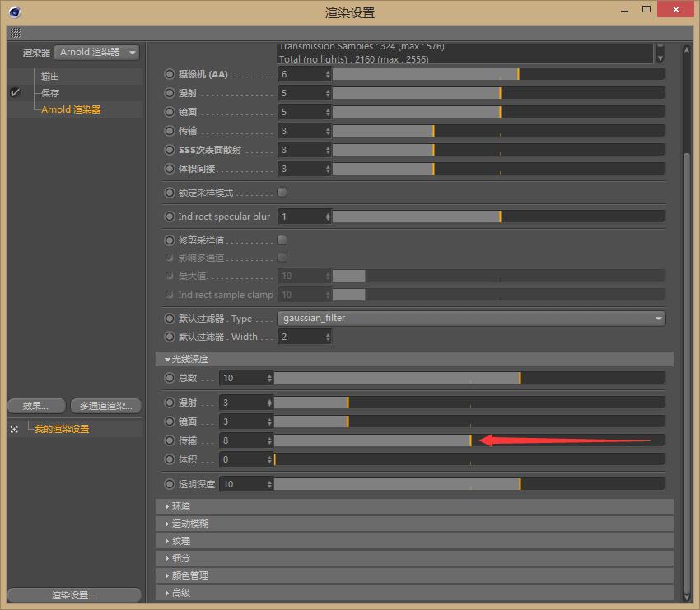Expand the 高级 section
Screen dimensions: 700x610
414,593
